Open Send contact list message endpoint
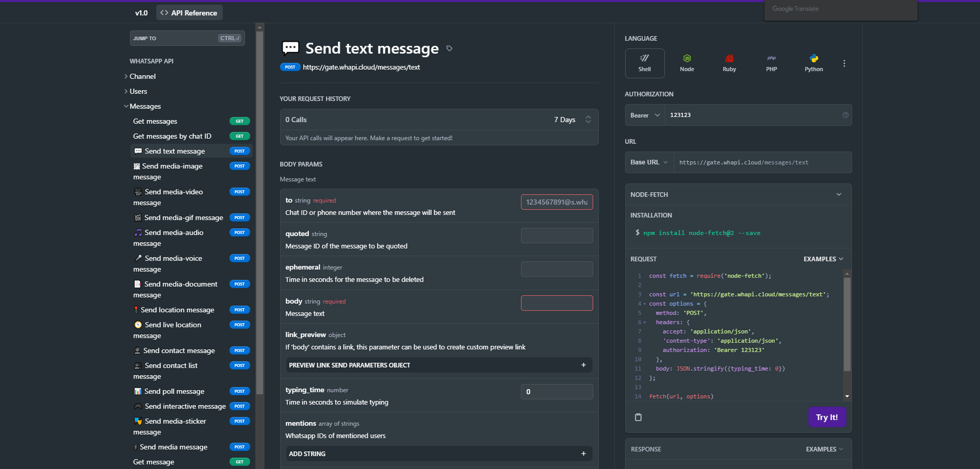The image size is (980, 469). pyautogui.click(x=191, y=371)
